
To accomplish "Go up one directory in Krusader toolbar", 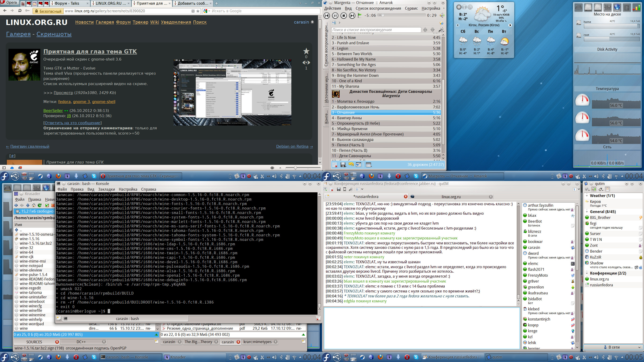I will [28, 205].
